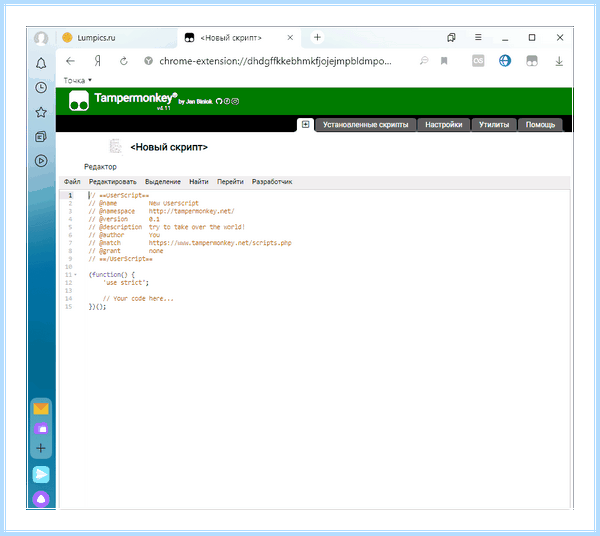Open the Файл editor menu
600x536 pixels.
pyautogui.click(x=72, y=182)
